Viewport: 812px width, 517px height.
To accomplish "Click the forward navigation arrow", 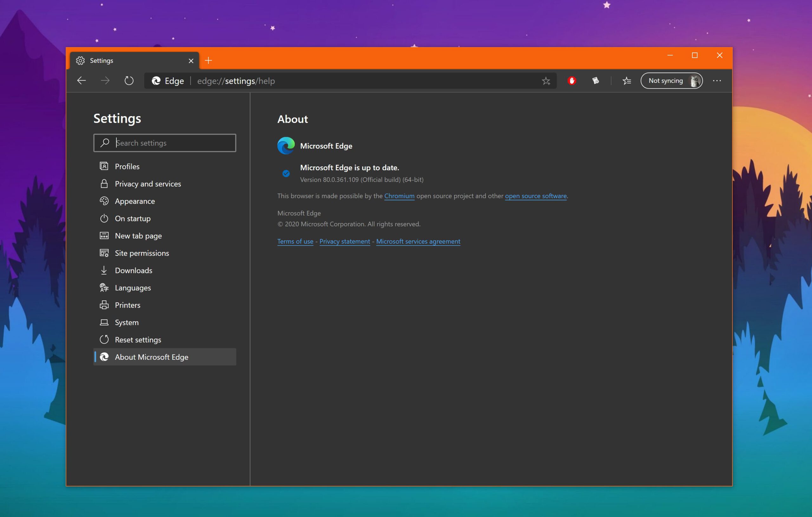I will [105, 81].
